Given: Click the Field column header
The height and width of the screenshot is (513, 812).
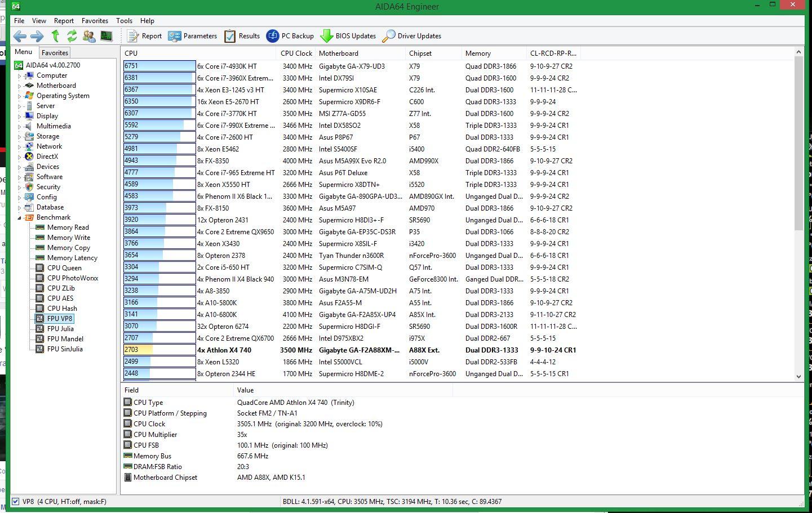Looking at the screenshot, I should (x=177, y=390).
